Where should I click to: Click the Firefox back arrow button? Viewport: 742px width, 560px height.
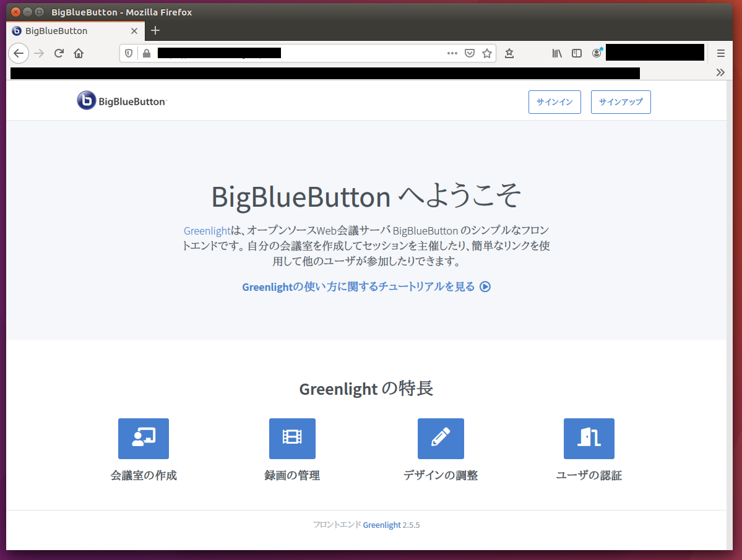19,53
